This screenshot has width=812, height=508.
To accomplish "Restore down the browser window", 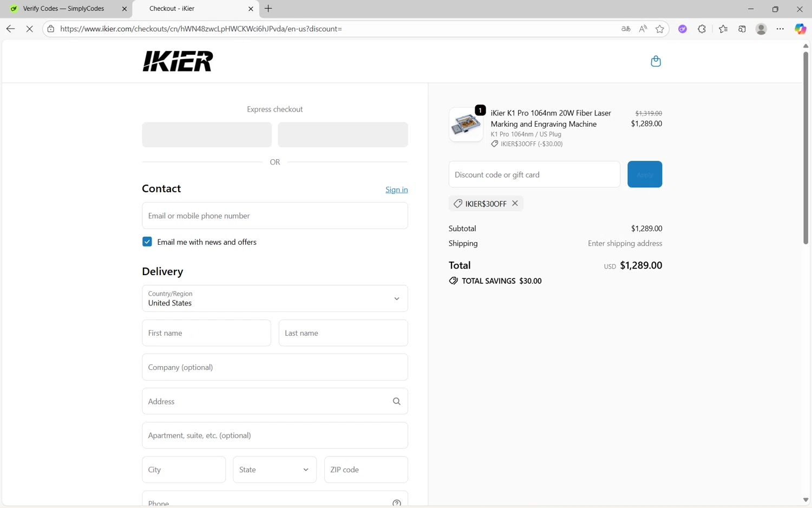I will (775, 9).
